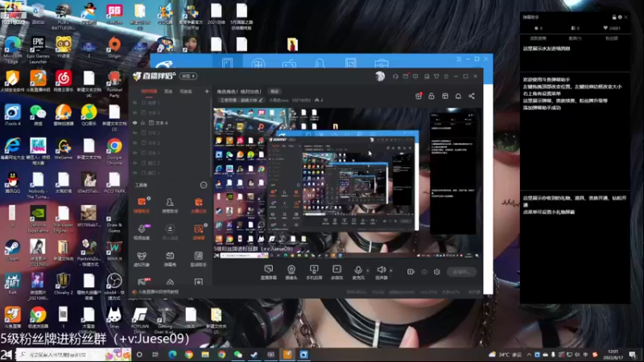Expand the microphone options arrow
The image size is (644, 362).
368,270
